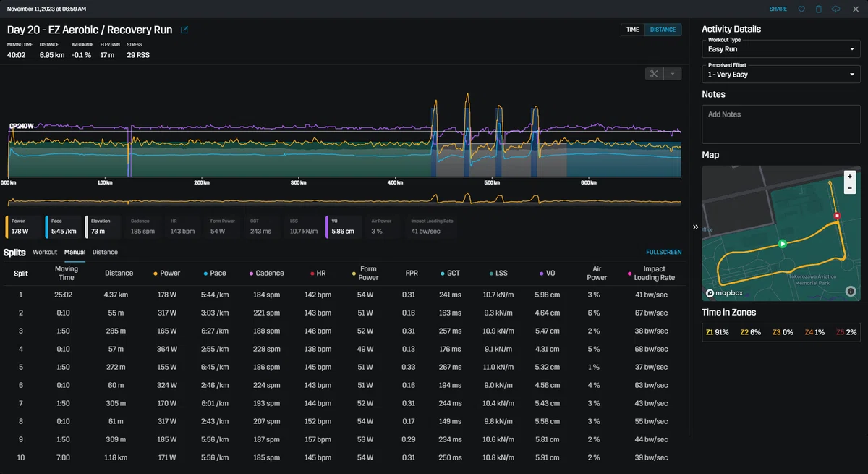Expand the arrow next to scissors tool
This screenshot has height=474, width=868.
[673, 74]
